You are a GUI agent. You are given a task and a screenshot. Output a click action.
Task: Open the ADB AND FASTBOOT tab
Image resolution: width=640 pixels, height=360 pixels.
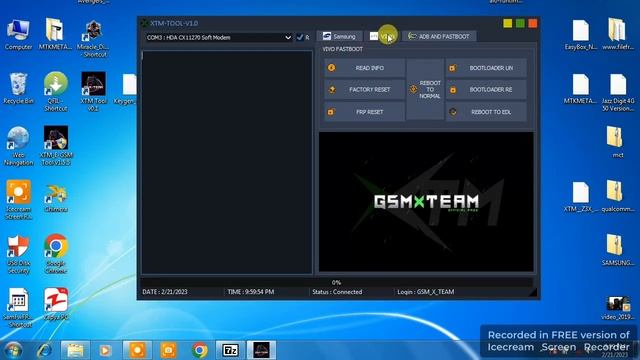tap(439, 36)
